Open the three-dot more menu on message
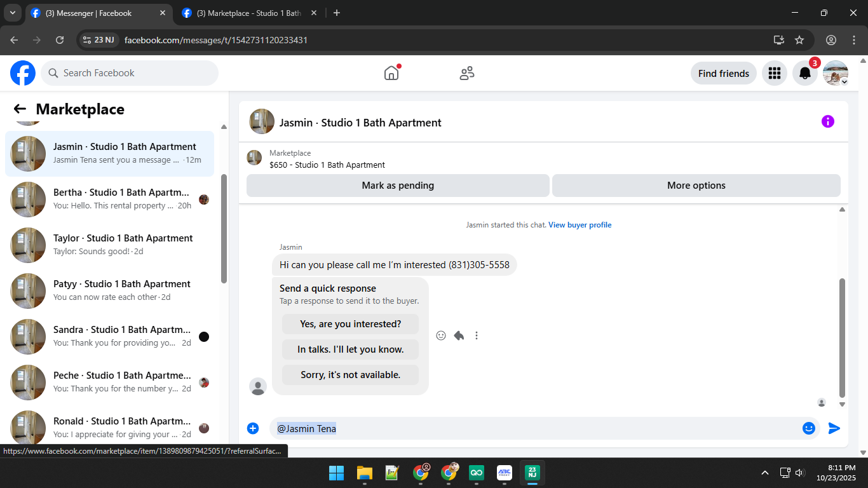 [x=477, y=335]
